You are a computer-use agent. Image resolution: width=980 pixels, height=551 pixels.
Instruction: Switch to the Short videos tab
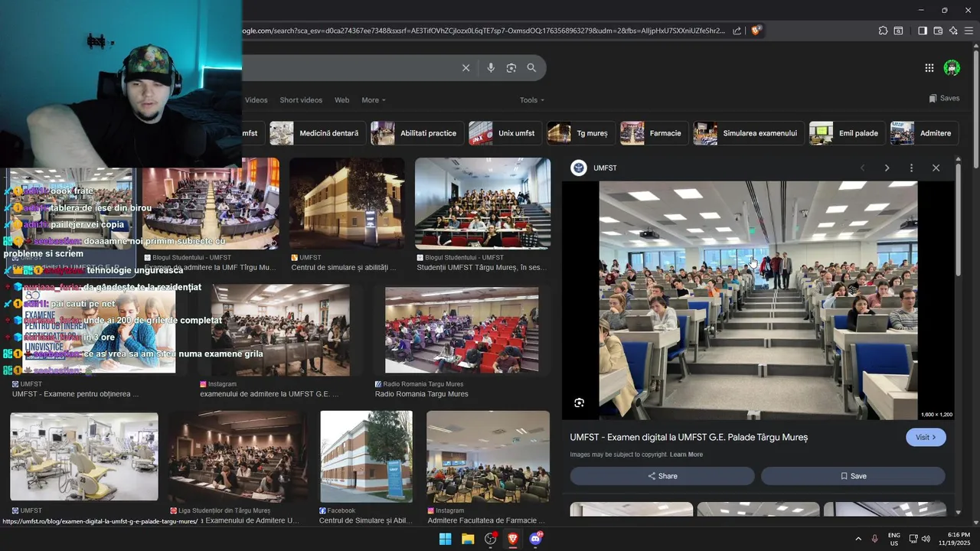301,100
